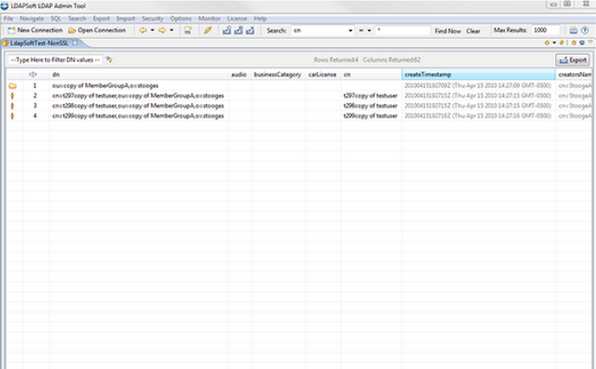Open the Monitor menu
The width and height of the screenshot is (596, 369).
tap(209, 19)
